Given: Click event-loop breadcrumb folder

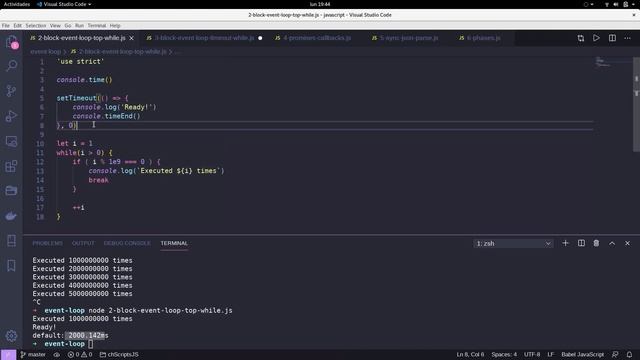Looking at the screenshot, I should click(x=45, y=52).
